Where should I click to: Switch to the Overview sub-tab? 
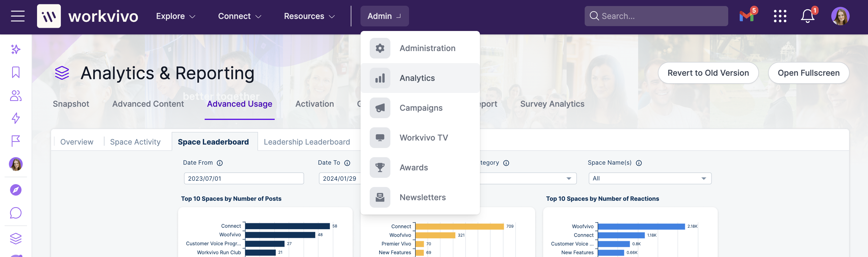pyautogui.click(x=77, y=142)
